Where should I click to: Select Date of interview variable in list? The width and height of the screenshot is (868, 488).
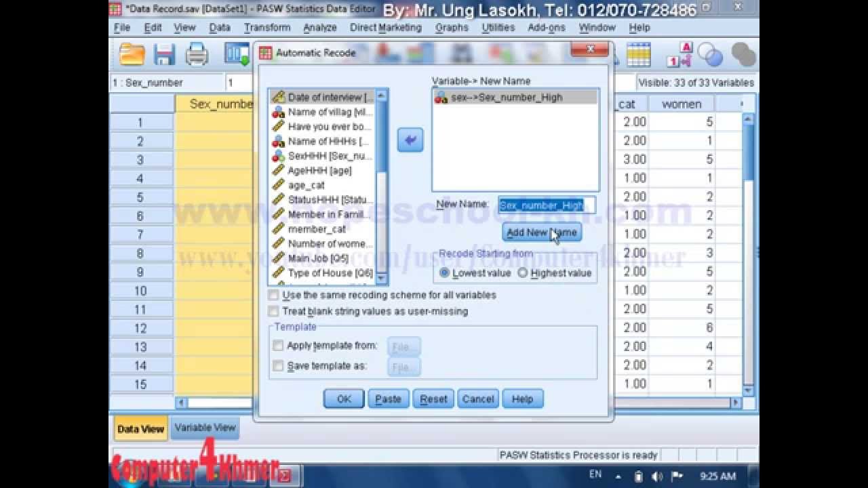coord(323,97)
